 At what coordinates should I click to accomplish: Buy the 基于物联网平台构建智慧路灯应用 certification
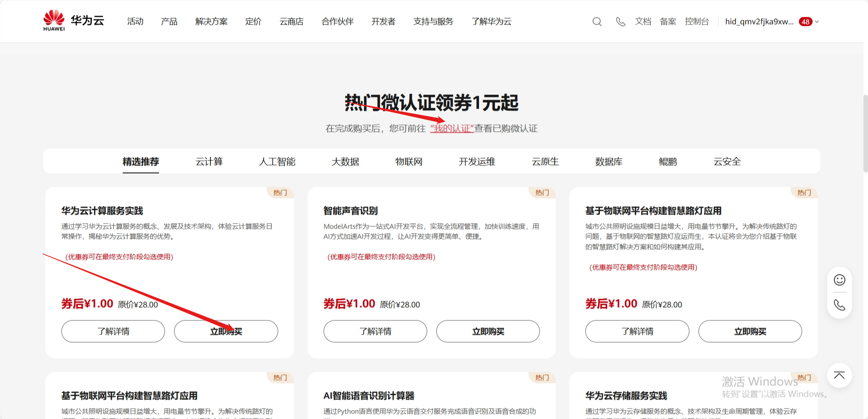(750, 331)
